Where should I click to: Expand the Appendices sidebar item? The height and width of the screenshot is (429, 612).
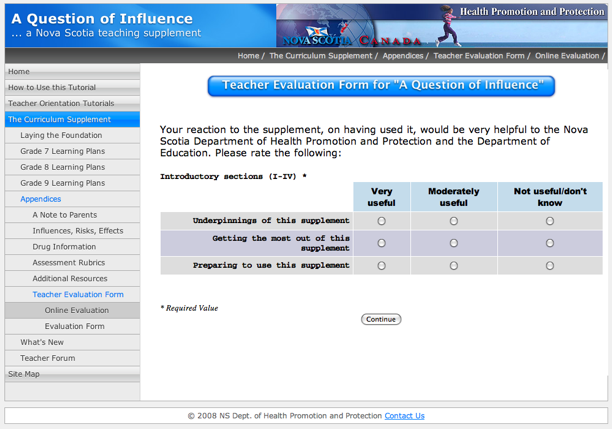pyautogui.click(x=41, y=199)
